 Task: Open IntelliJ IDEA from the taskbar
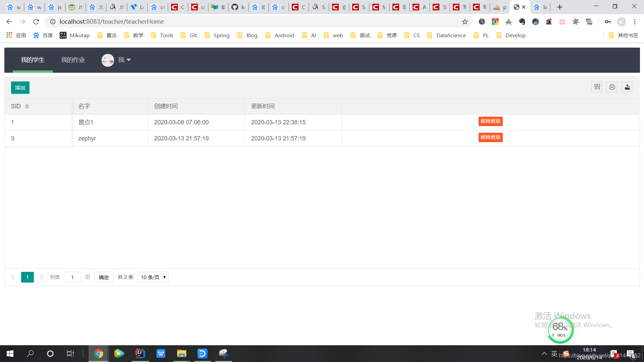click(140, 354)
